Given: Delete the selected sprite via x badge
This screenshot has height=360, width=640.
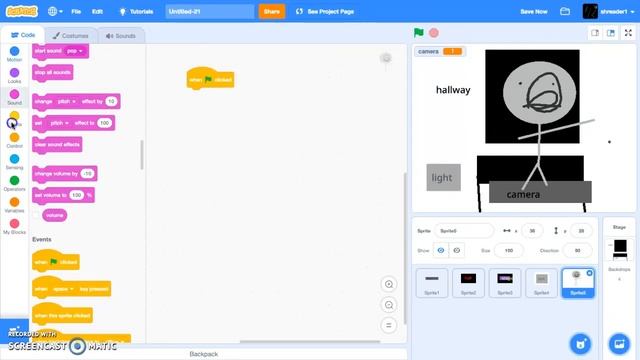Looking at the screenshot, I should [x=589, y=273].
